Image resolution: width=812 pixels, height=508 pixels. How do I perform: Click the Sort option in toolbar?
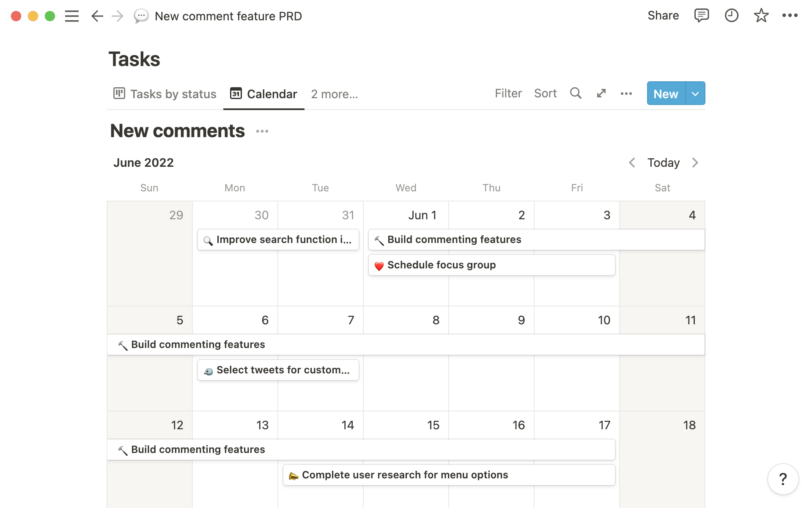coord(544,94)
